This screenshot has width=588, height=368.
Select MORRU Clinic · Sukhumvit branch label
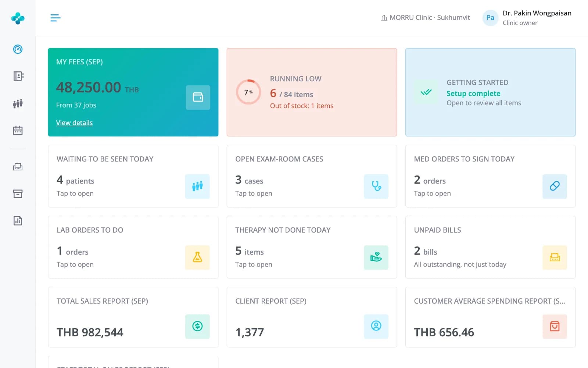tap(426, 18)
